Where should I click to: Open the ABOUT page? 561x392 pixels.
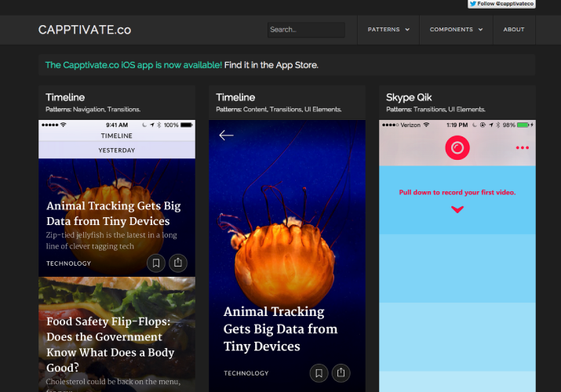click(514, 30)
